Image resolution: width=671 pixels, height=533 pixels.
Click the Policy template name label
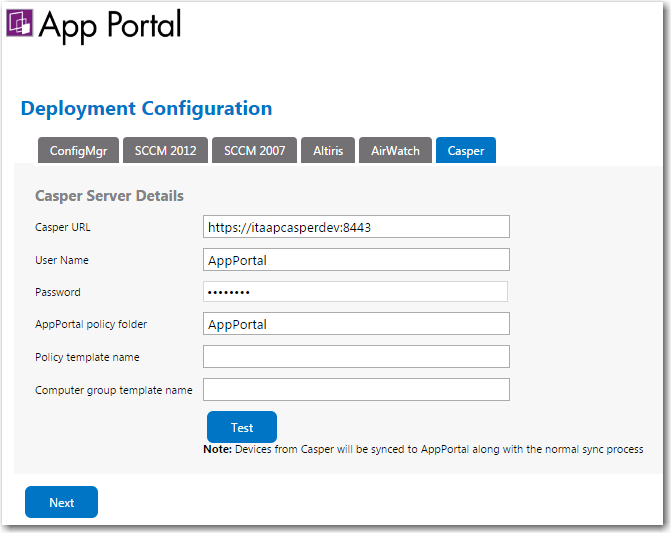click(87, 357)
